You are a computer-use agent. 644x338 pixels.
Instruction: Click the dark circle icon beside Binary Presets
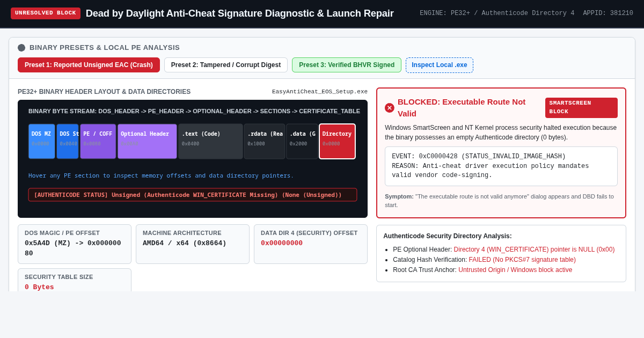point(21,48)
